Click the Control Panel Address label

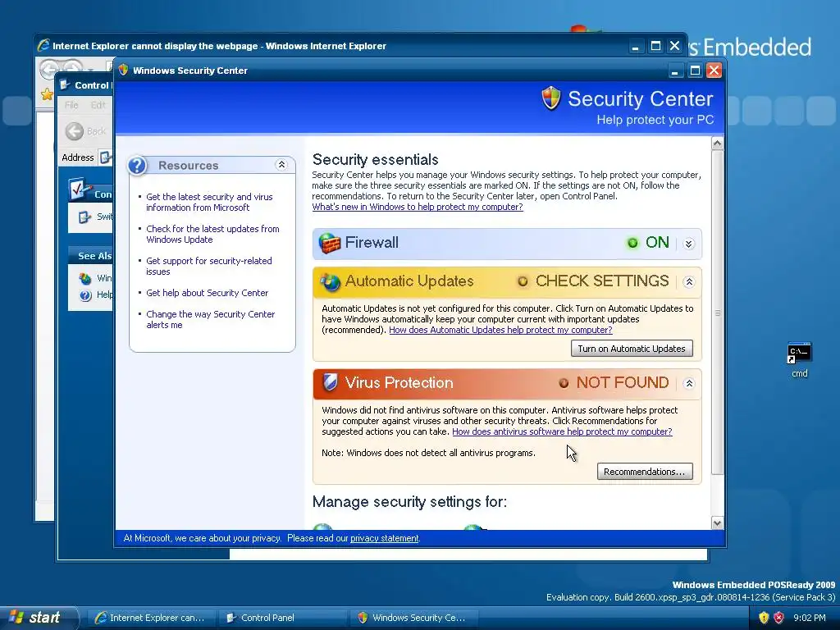pyautogui.click(x=78, y=157)
